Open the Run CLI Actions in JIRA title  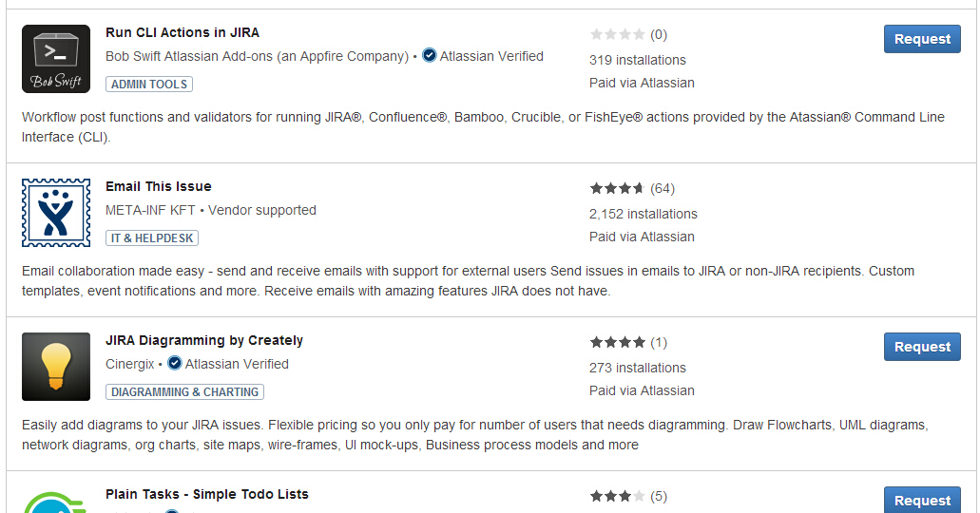coord(183,32)
